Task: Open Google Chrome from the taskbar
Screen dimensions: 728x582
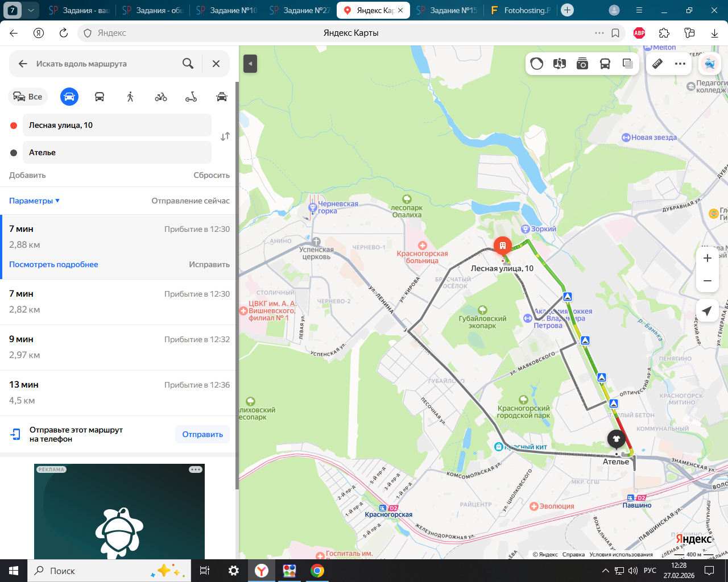Action: [317, 571]
